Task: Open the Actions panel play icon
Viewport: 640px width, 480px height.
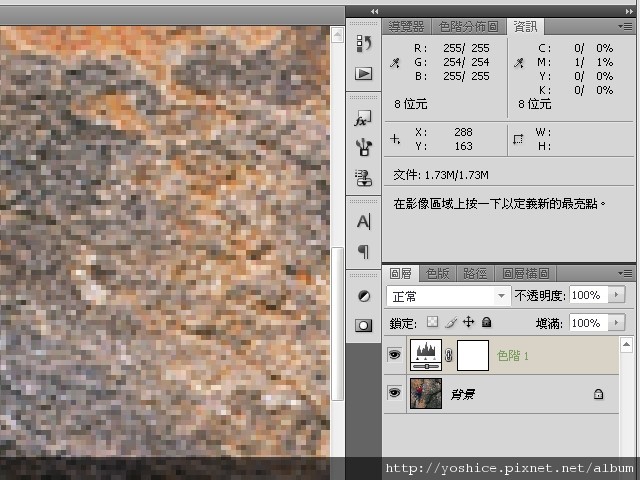Action: [x=363, y=73]
